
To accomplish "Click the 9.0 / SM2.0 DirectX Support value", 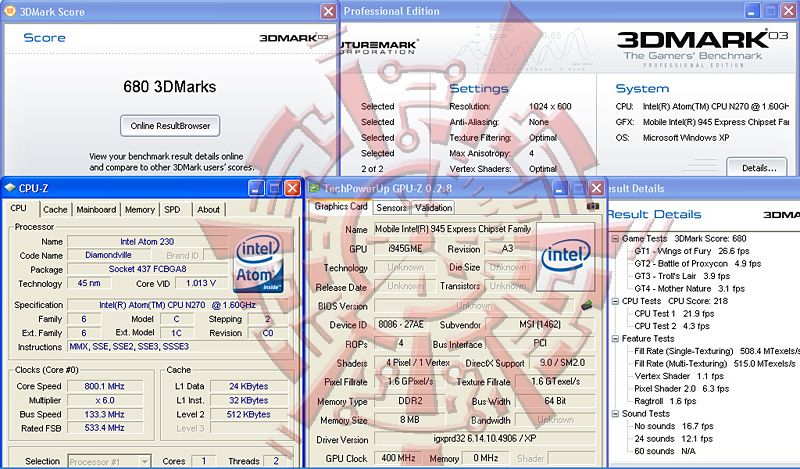I will (x=562, y=363).
